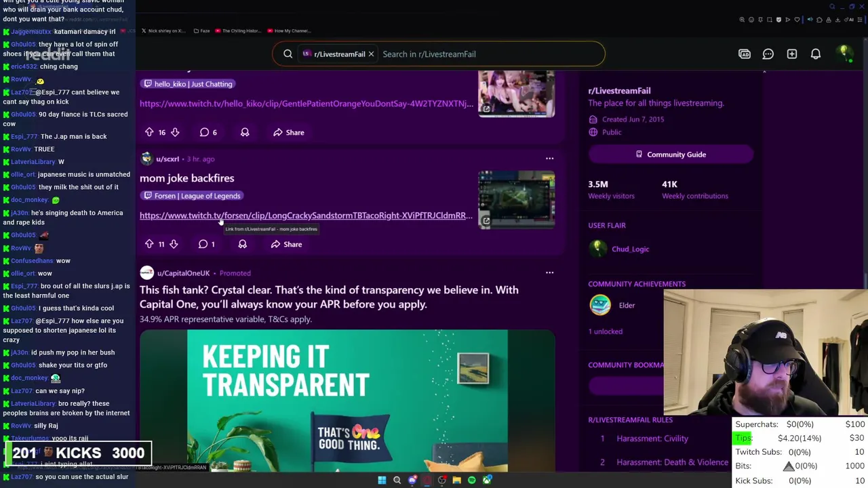Click the Public community label in sidebar
868x488 pixels.
tap(611, 132)
